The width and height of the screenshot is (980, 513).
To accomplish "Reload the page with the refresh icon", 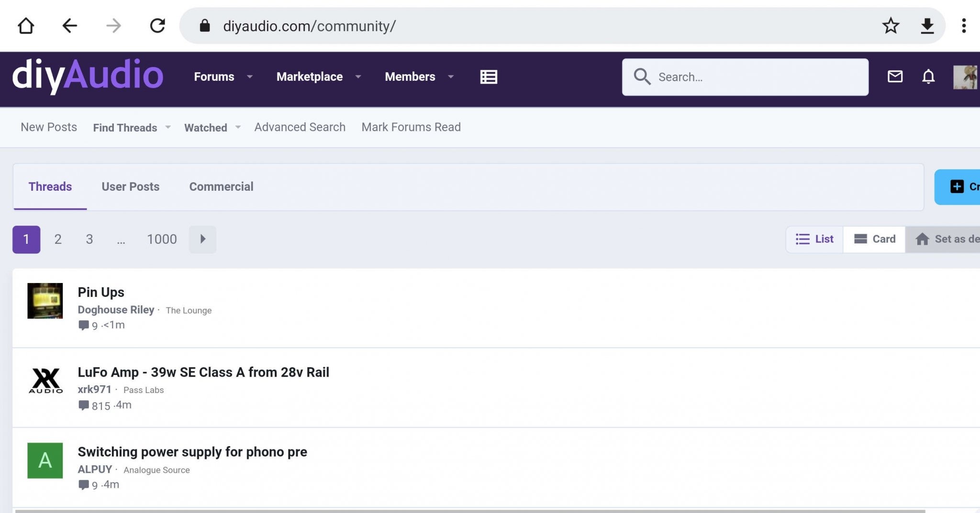I will [x=157, y=26].
